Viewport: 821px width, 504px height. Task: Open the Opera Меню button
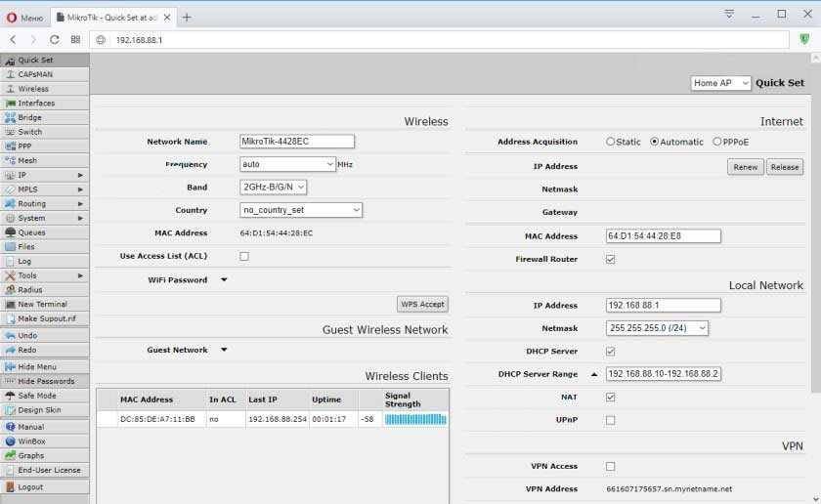23,17
